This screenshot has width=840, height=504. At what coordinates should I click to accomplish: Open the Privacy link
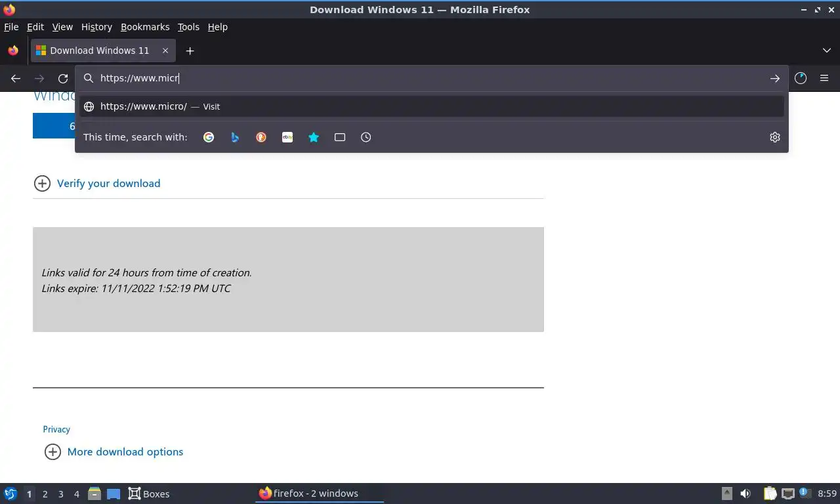click(x=56, y=429)
